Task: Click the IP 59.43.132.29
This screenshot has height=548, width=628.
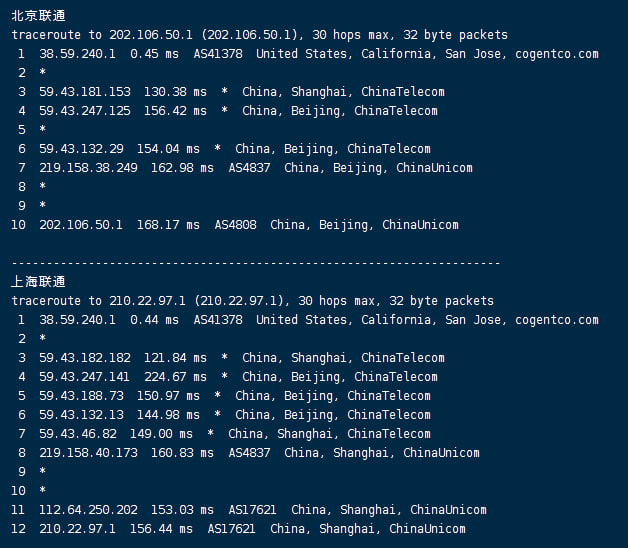Action: coord(81,149)
